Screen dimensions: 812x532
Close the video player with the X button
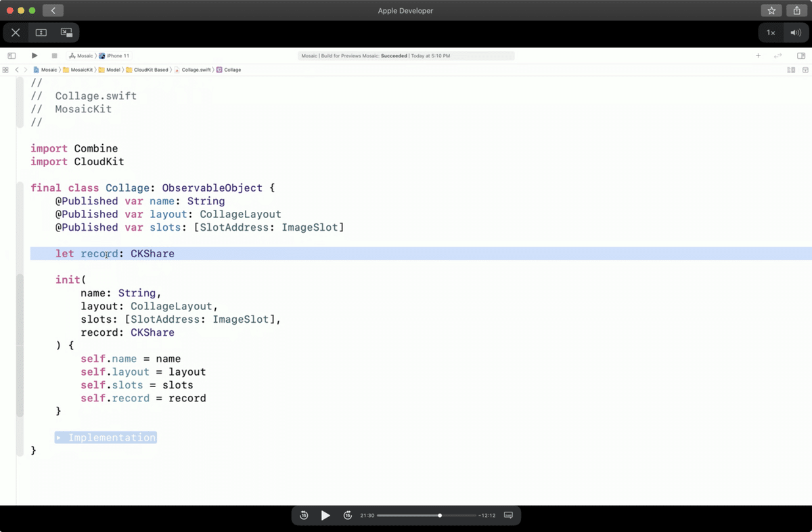tap(16, 32)
